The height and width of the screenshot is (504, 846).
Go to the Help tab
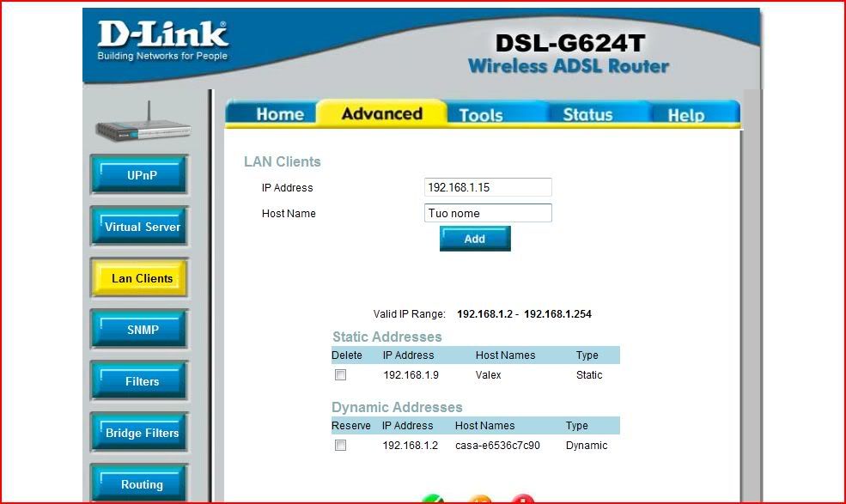(x=685, y=115)
